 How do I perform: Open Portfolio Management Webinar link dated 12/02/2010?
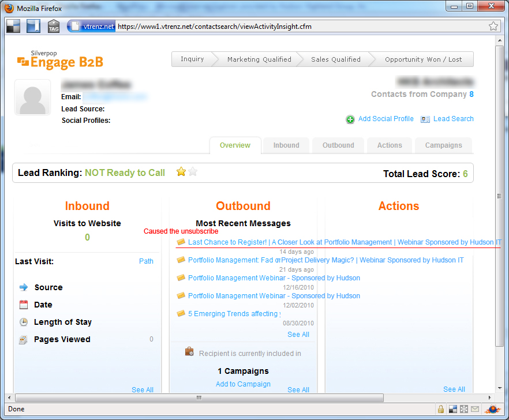pyautogui.click(x=274, y=296)
